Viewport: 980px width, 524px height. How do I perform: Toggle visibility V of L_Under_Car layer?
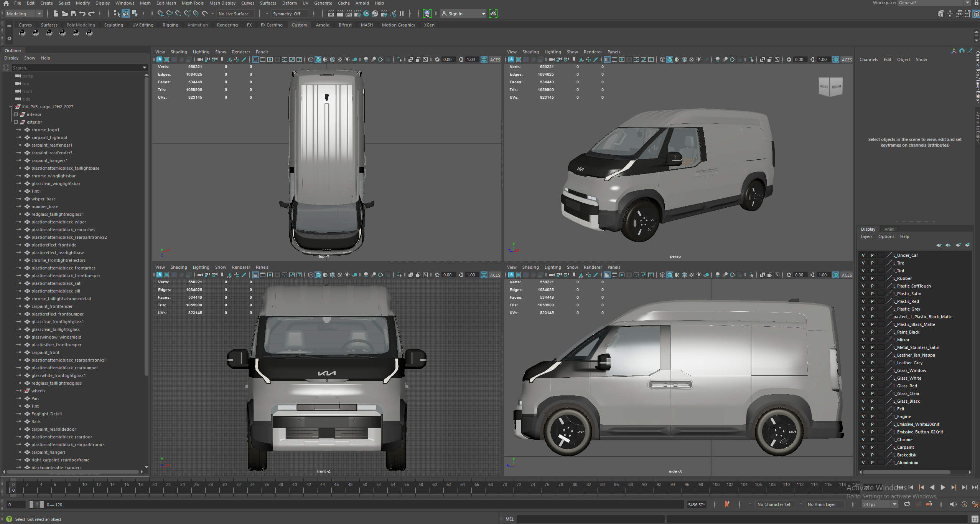coord(863,255)
